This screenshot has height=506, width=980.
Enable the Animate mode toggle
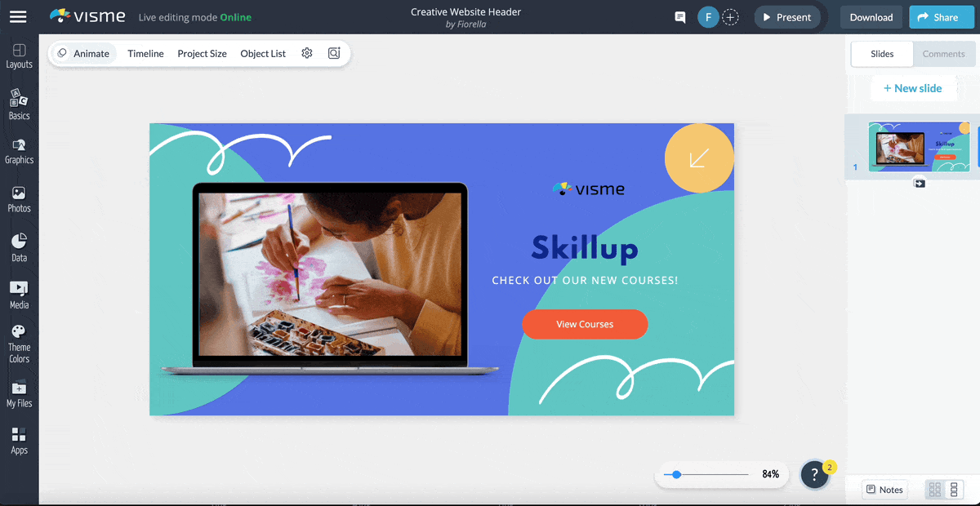point(83,53)
